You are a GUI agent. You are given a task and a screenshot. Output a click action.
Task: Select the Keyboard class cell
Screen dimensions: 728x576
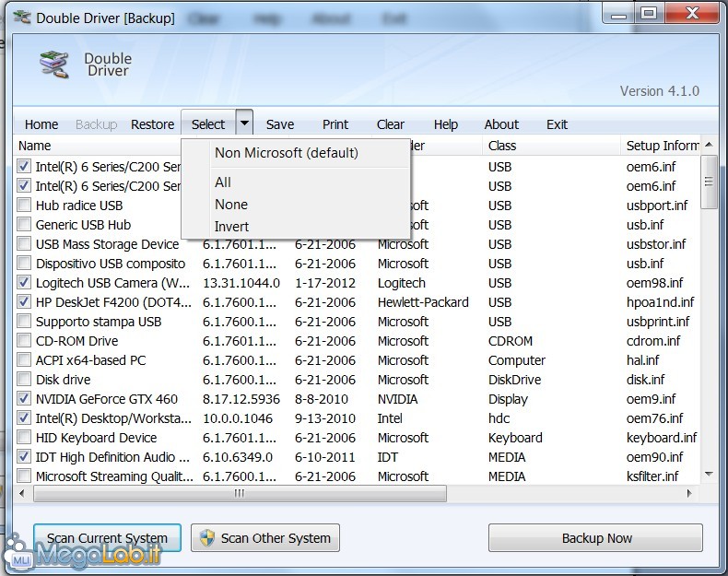coord(515,438)
